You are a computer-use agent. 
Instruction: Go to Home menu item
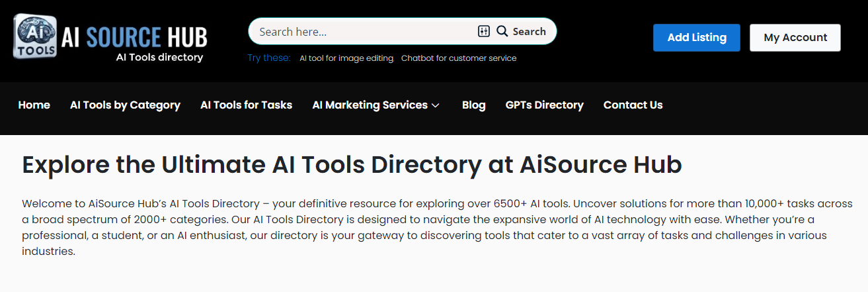pos(34,105)
